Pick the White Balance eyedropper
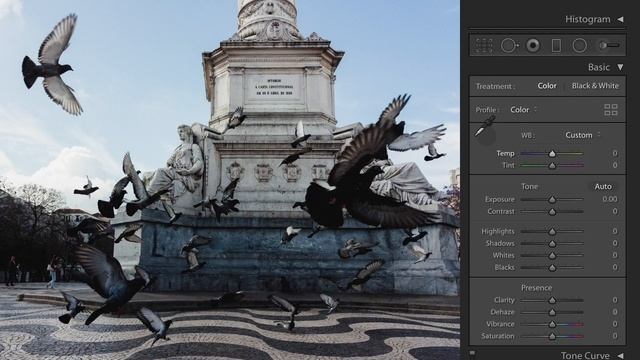640x360 pixels. click(485, 127)
